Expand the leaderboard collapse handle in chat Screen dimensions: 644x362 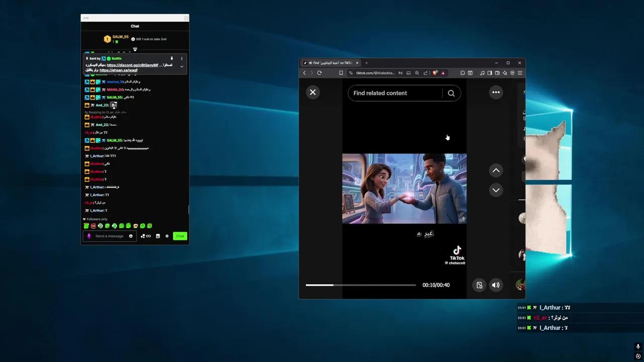click(x=135, y=49)
